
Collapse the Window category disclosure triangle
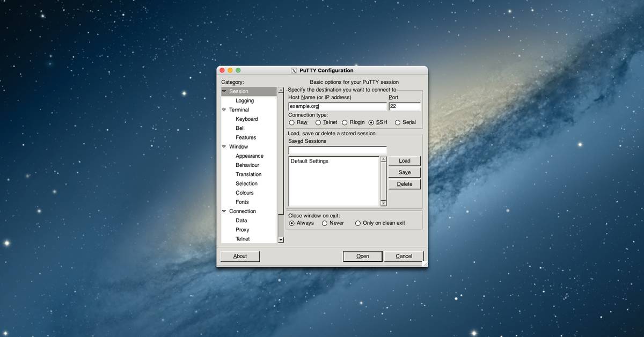[224, 146]
